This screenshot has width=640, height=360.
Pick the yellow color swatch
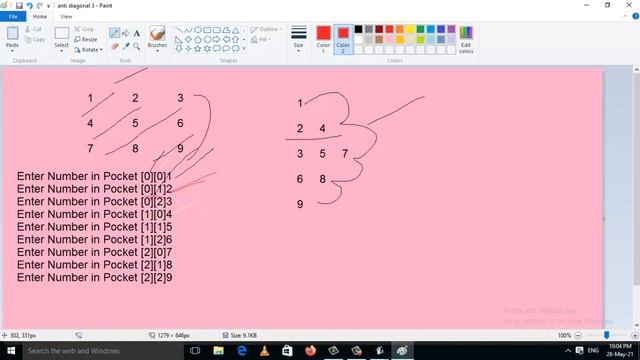pos(410,29)
